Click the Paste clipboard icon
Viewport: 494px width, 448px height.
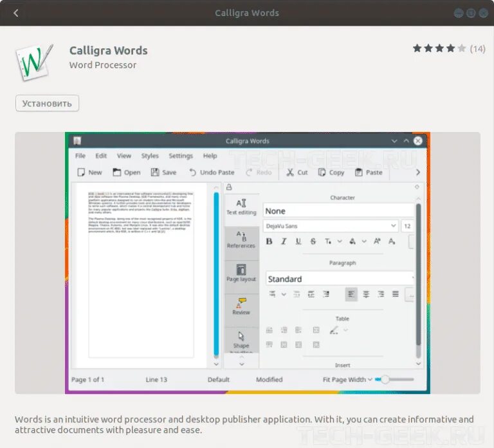358,172
